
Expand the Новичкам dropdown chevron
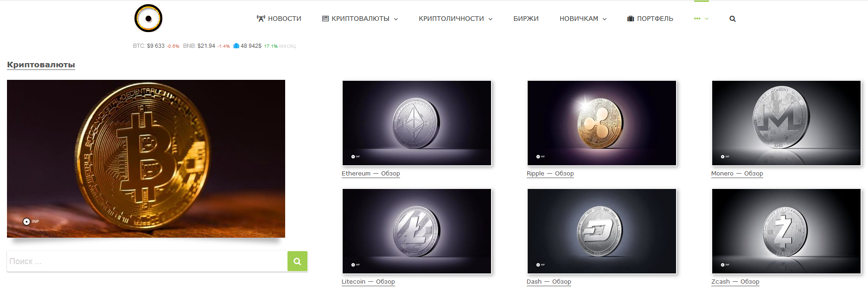(x=605, y=19)
